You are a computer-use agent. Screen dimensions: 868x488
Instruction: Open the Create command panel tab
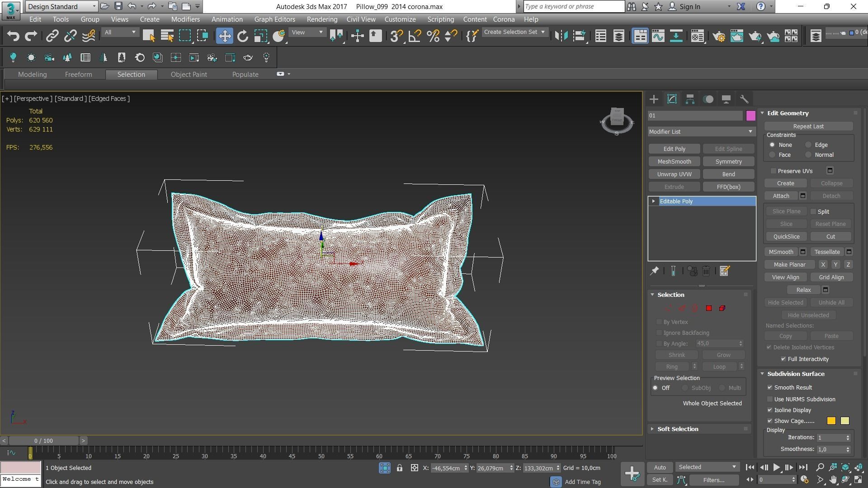pyautogui.click(x=654, y=99)
